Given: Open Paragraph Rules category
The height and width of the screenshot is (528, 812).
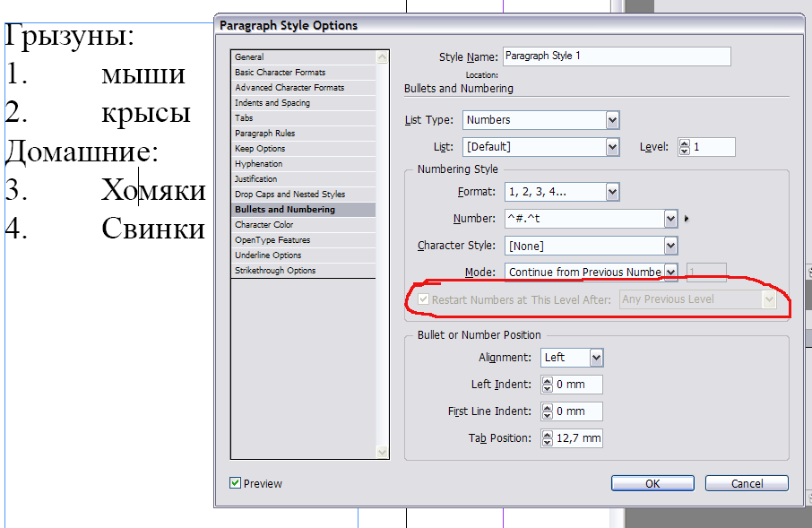Looking at the screenshot, I should point(304,134).
